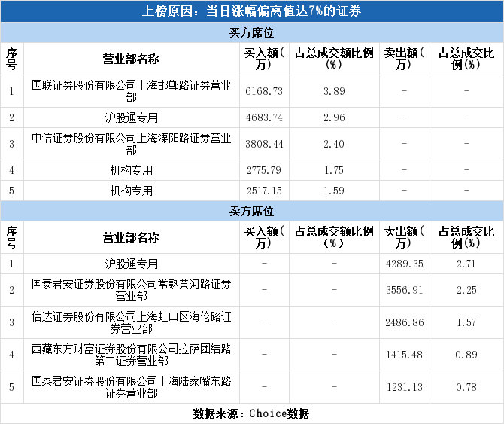
Task: Select buy amount 2775.79
Action: (x=264, y=170)
